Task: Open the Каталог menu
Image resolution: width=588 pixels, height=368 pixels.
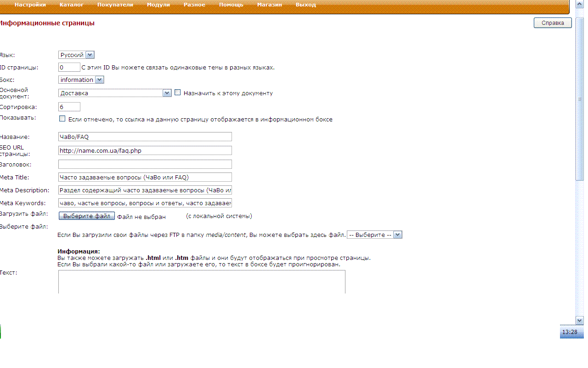Action: point(71,5)
